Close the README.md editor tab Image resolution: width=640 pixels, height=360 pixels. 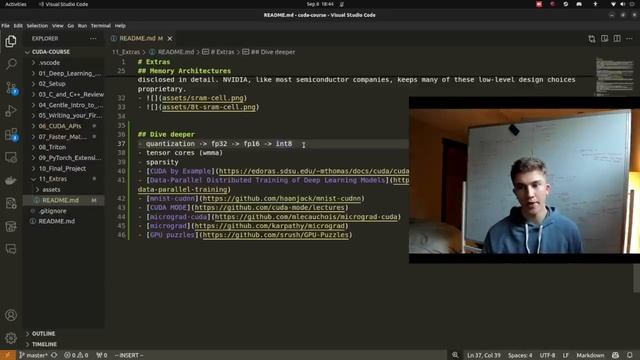[170, 38]
